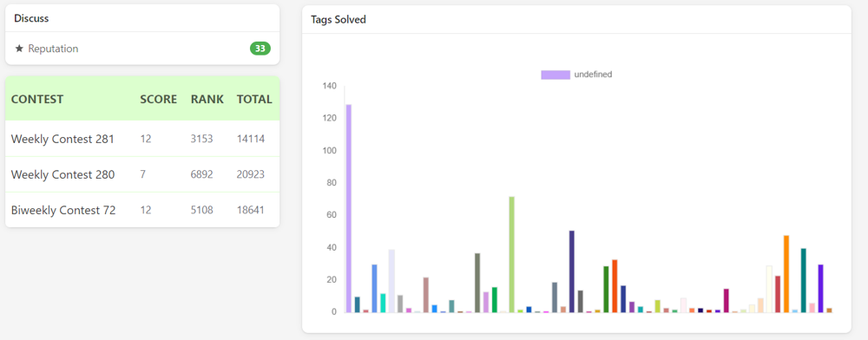
Task: Select the tallest purple bar in chart
Action: (349, 208)
